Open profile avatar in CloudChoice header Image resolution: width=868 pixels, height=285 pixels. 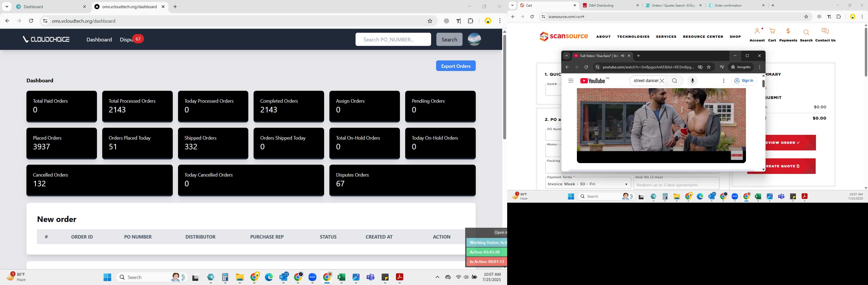pyautogui.click(x=474, y=39)
